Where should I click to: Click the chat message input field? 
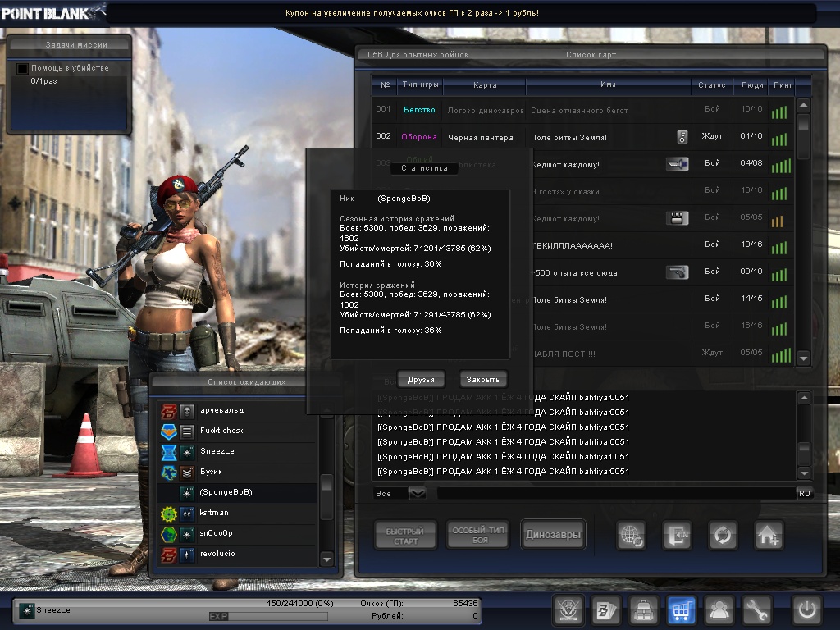tap(615, 493)
